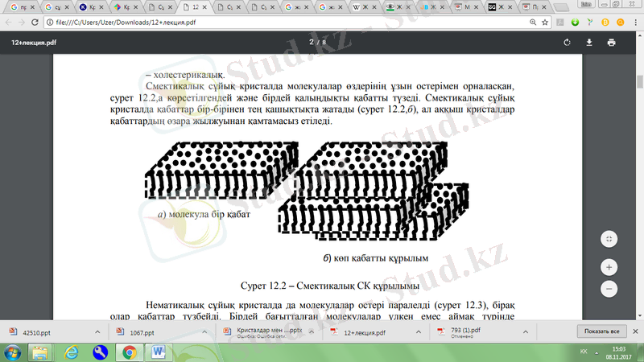Image resolution: width=644 pixels, height=362 pixels.
Task: Click the PDF vertical scrollbar thumb
Action: point(640,81)
